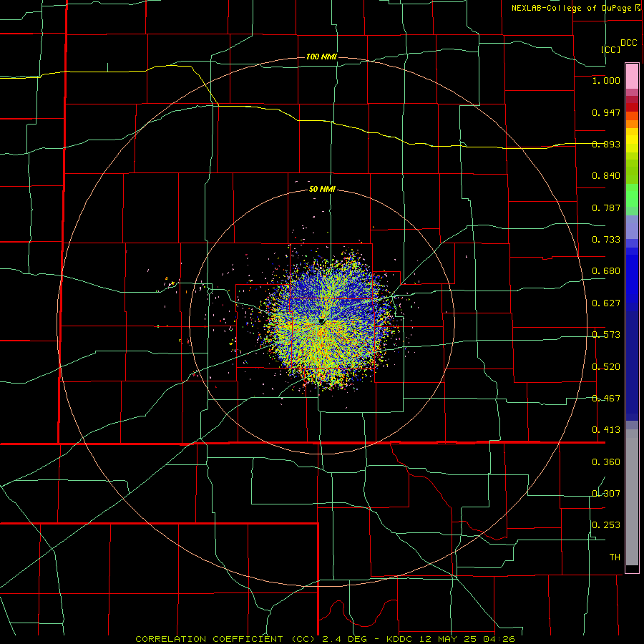Click the 1.000 value on the color scale
Image resolution: width=644 pixels, height=644 pixels.
pos(606,81)
